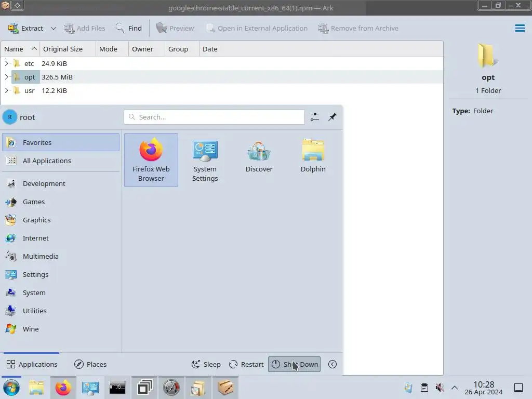Open Firefox from the taskbar
The image size is (532, 399).
[63, 388]
